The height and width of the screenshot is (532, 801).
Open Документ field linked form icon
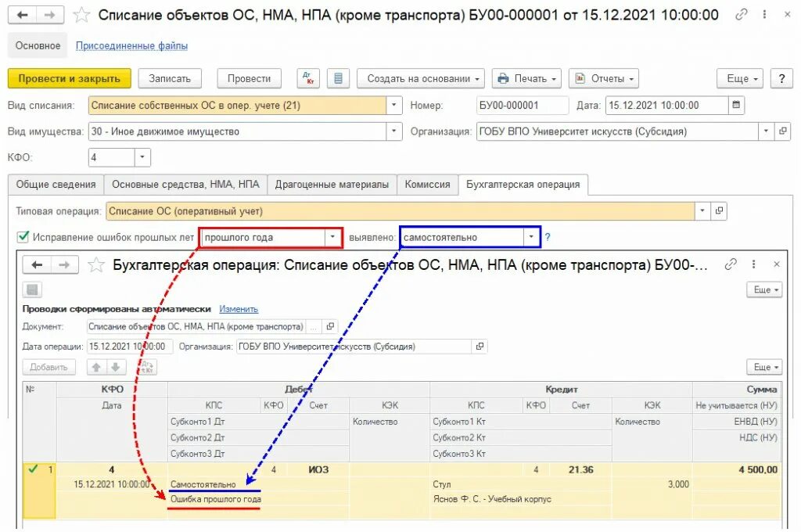pyautogui.click(x=330, y=326)
